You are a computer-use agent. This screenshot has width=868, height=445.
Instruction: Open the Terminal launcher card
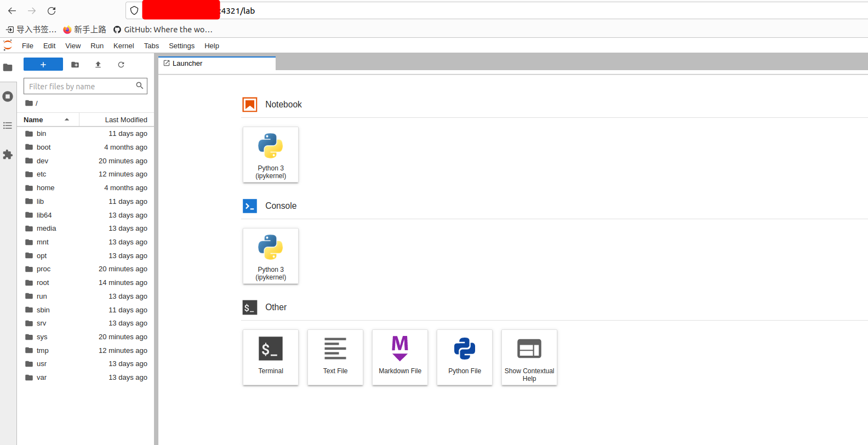point(271,357)
